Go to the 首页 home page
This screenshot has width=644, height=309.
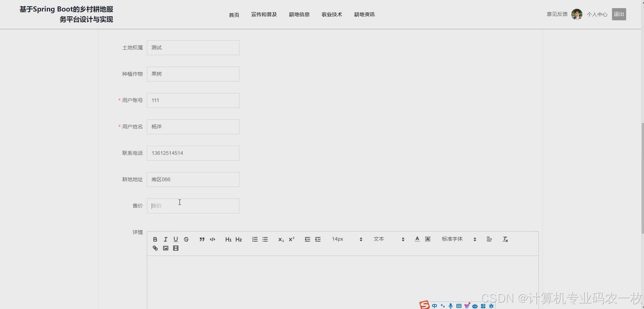[234, 15]
